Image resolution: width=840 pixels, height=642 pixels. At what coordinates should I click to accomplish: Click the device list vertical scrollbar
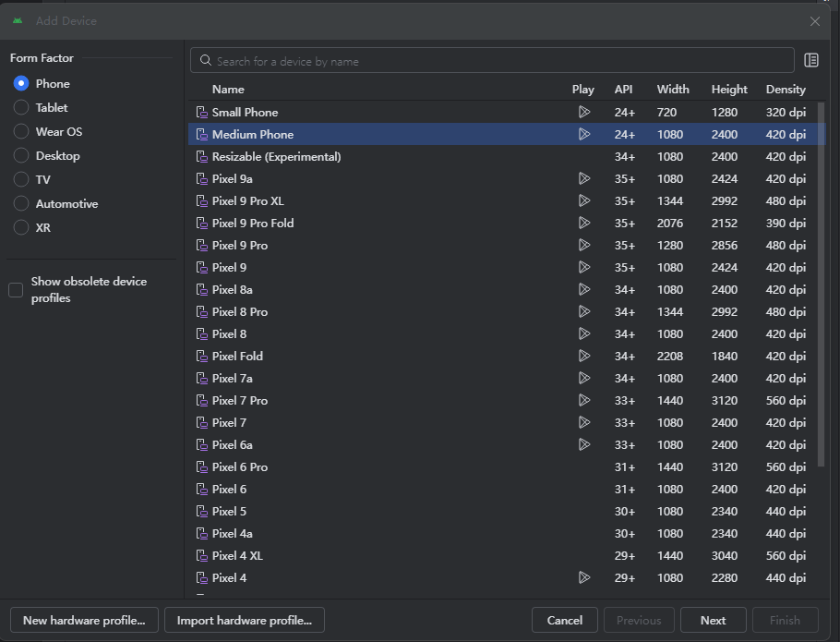click(x=821, y=285)
